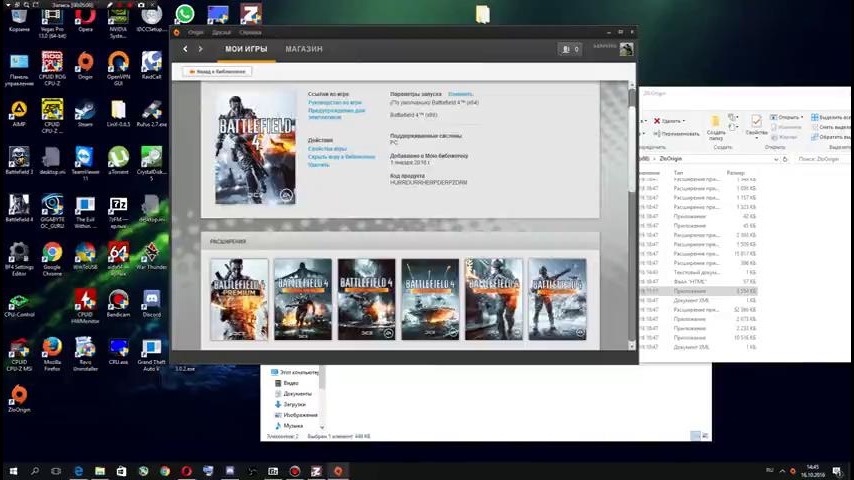Click the back arrow in Origin navigation

pyautogui.click(x=185, y=49)
